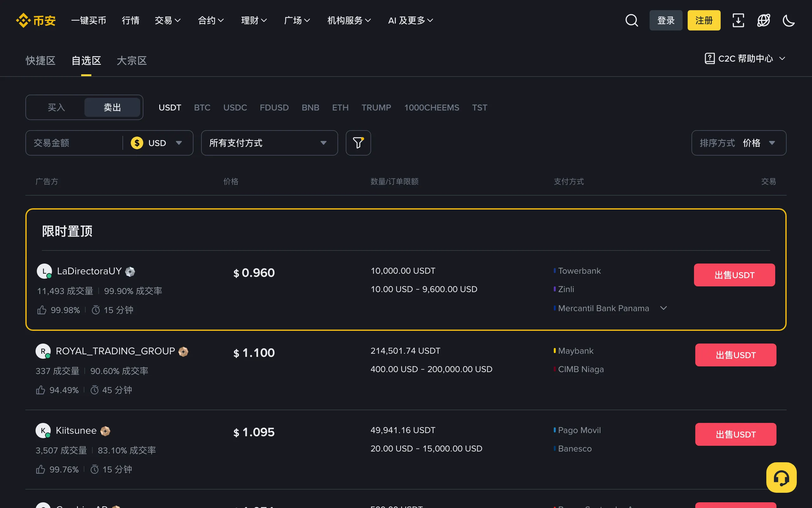
Task: Click the C2C 帮助中心 help icon
Action: (709, 58)
